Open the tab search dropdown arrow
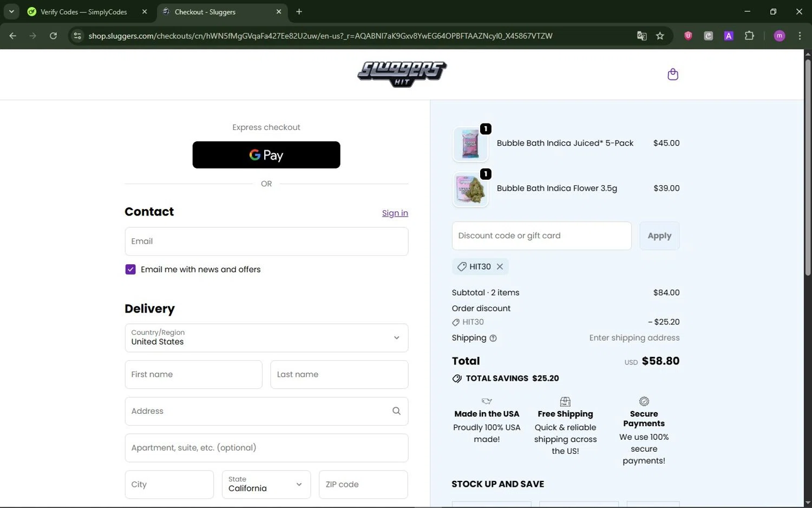Viewport: 812px width, 508px height. [11, 11]
